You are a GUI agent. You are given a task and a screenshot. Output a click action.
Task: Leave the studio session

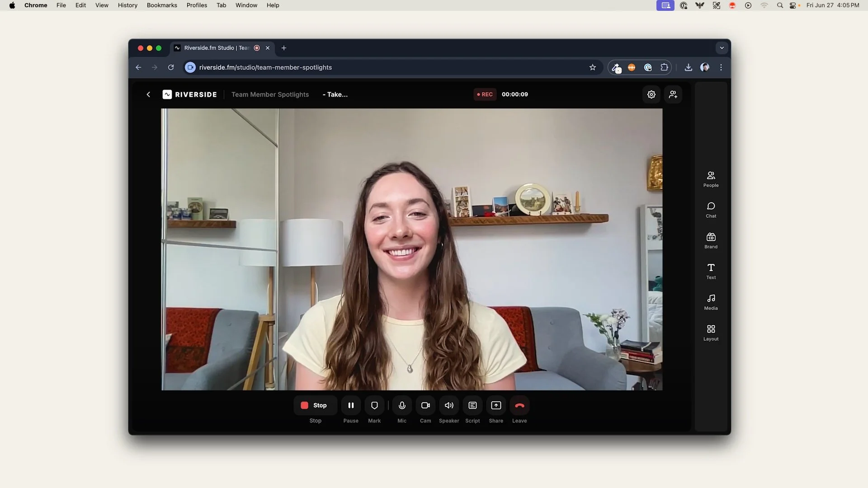tap(519, 405)
